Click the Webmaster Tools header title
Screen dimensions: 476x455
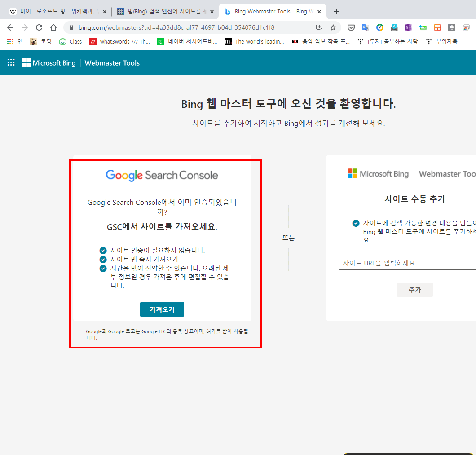pos(112,63)
